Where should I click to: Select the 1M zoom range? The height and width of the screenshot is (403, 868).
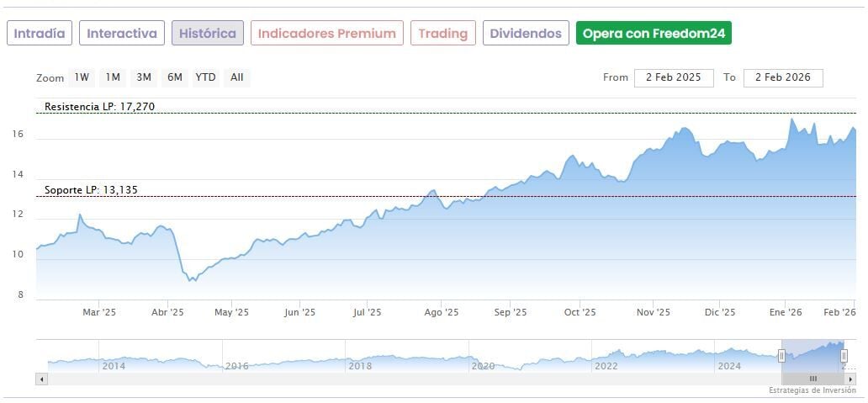[x=113, y=77]
